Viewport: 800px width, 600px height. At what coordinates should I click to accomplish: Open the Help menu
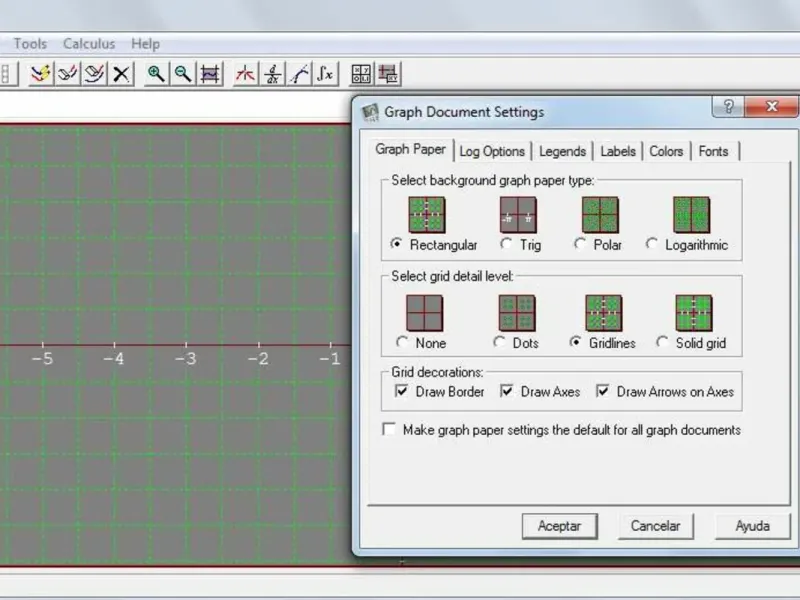pos(145,44)
